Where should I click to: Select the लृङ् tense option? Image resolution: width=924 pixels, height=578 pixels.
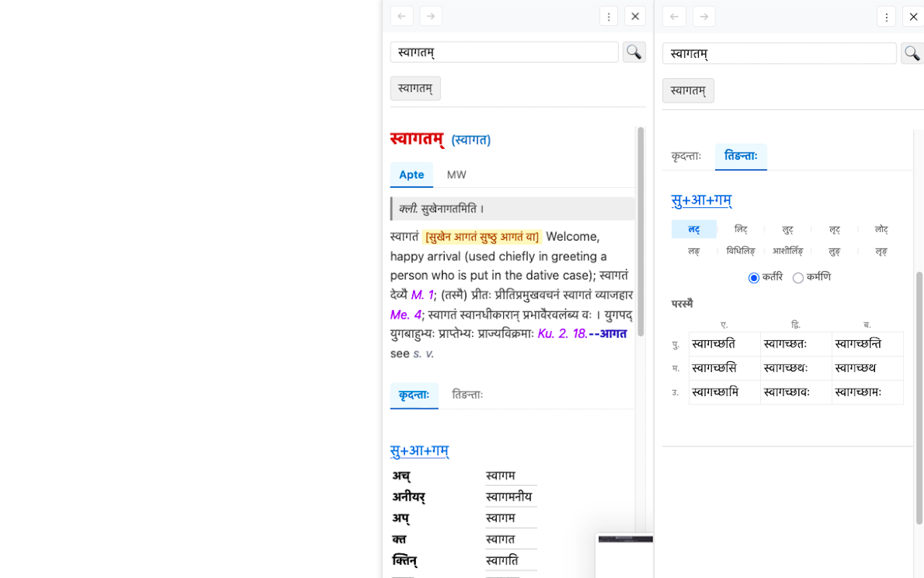[881, 251]
